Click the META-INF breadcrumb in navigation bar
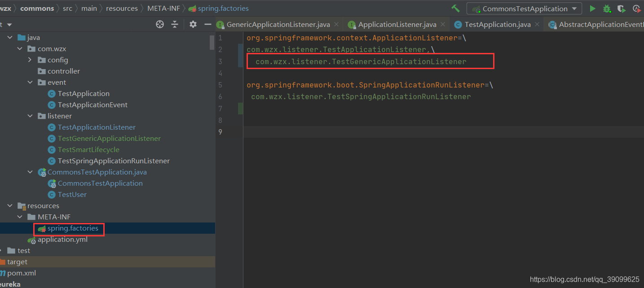This screenshot has height=288, width=644. 163,8
